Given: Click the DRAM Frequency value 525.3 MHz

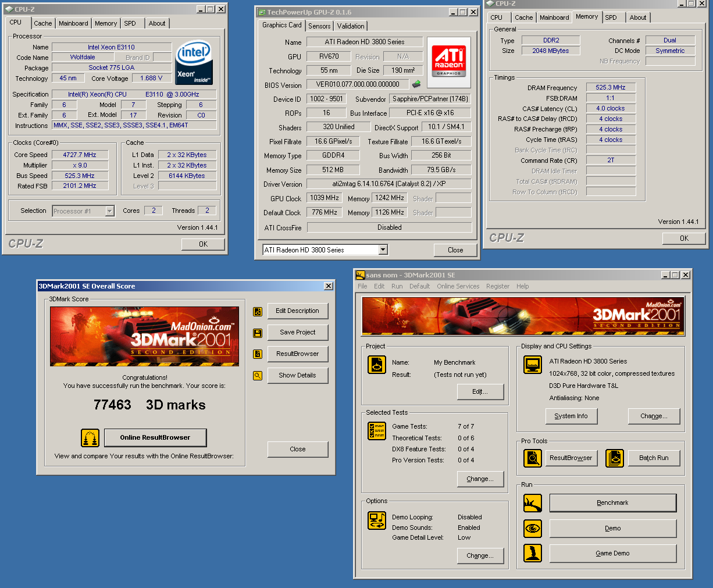Looking at the screenshot, I should click(x=611, y=87).
